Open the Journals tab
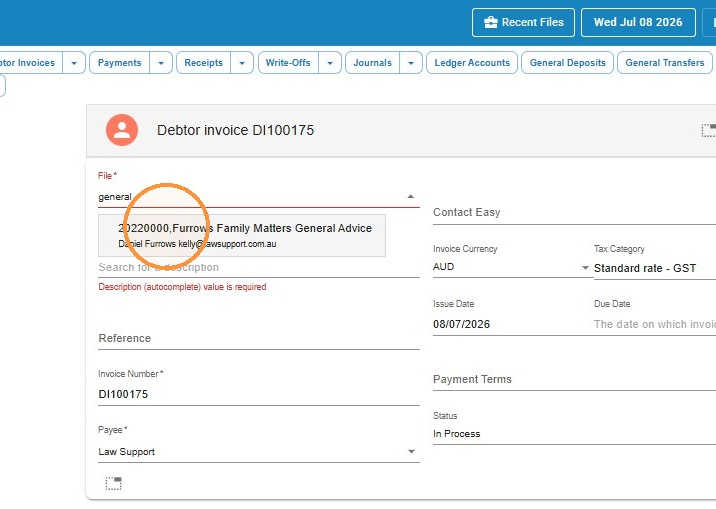Viewport: 716px width, 509px height. (373, 63)
